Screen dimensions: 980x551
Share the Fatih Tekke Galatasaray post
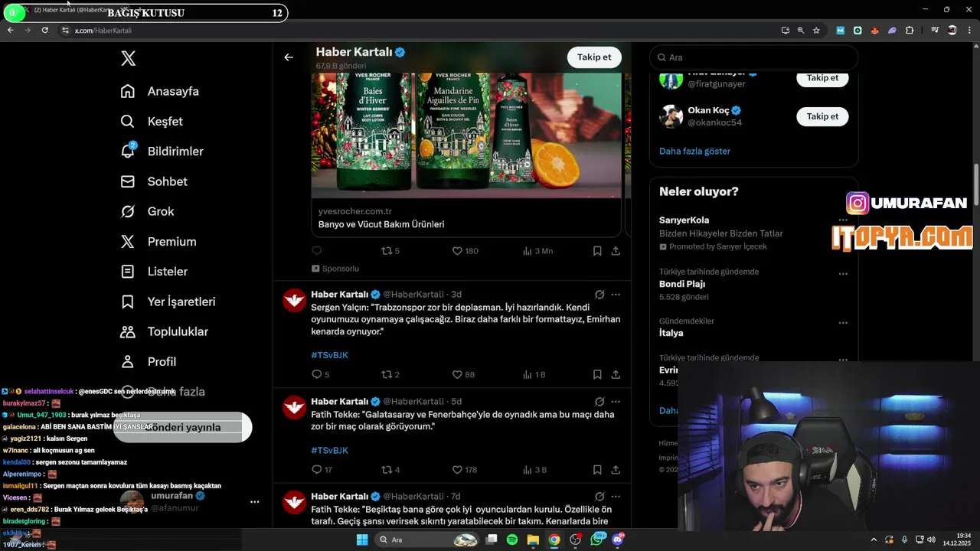click(616, 469)
